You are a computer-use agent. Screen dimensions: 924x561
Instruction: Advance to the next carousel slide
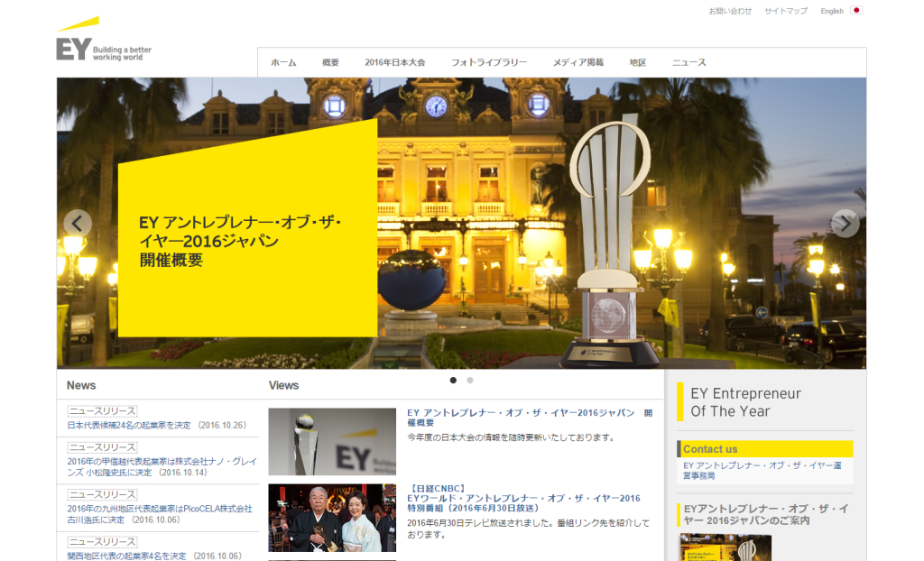point(845,224)
